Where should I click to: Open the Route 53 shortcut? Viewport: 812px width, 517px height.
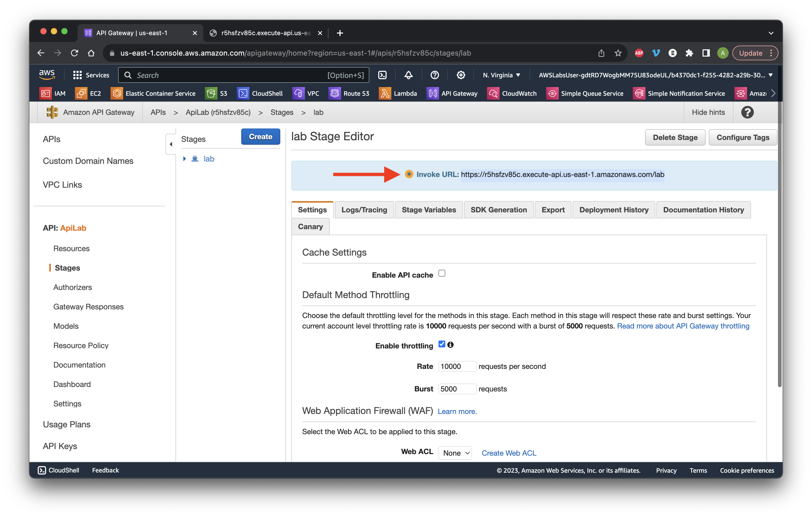click(x=349, y=94)
